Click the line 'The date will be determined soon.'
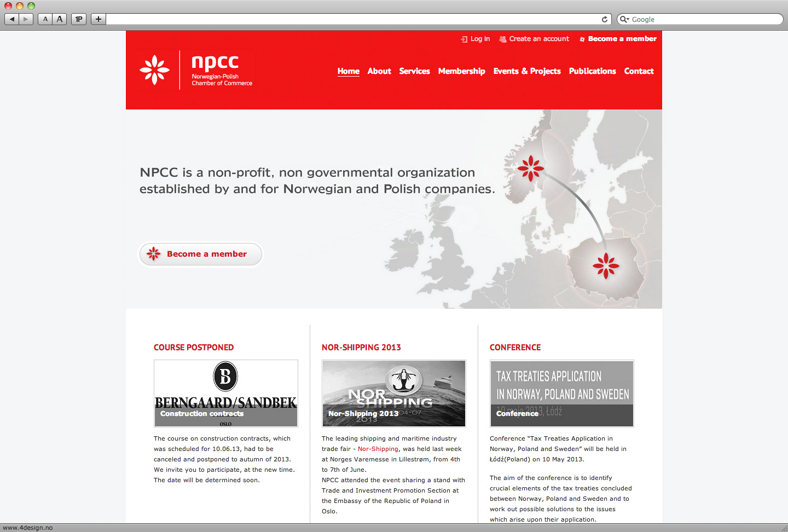This screenshot has height=532, width=788. point(207,480)
